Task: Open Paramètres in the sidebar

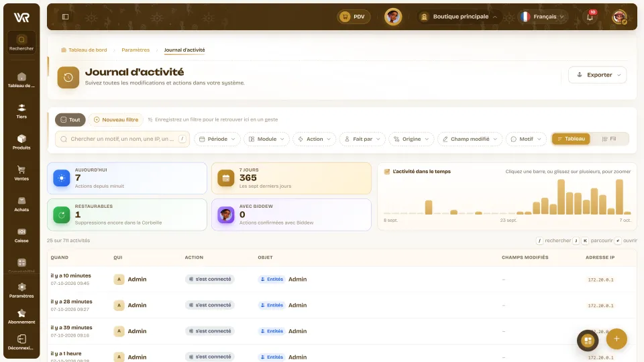Action: pos(21,290)
